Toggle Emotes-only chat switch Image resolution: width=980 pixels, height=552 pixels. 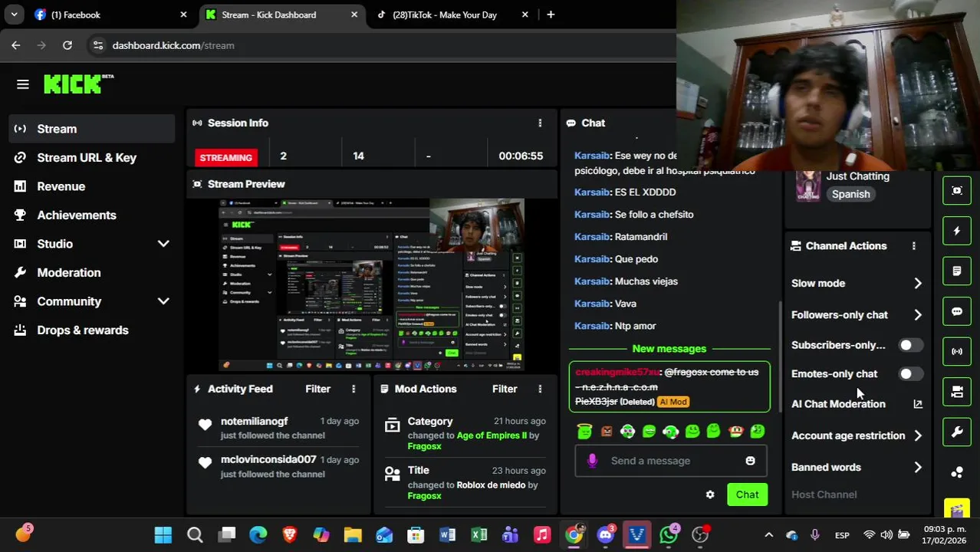(910, 373)
